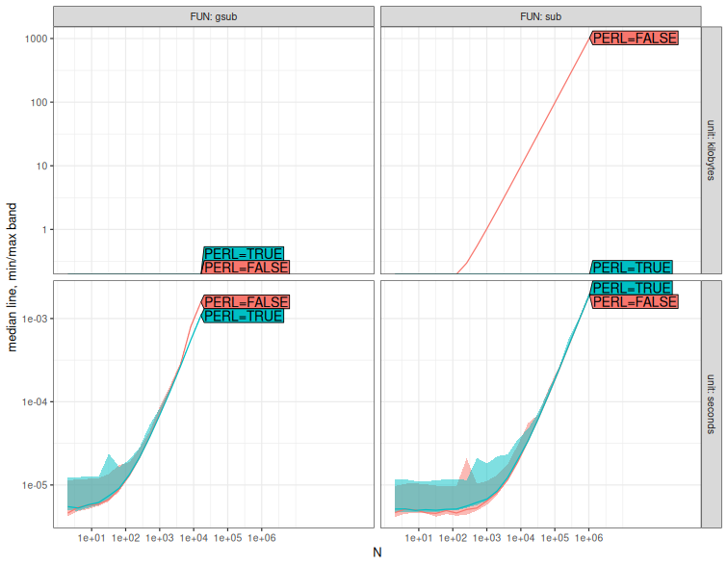Screen dimensions: 728x566
Task: Pick the PERL=FALSE label in sub seconds panel
Action: click(x=635, y=302)
